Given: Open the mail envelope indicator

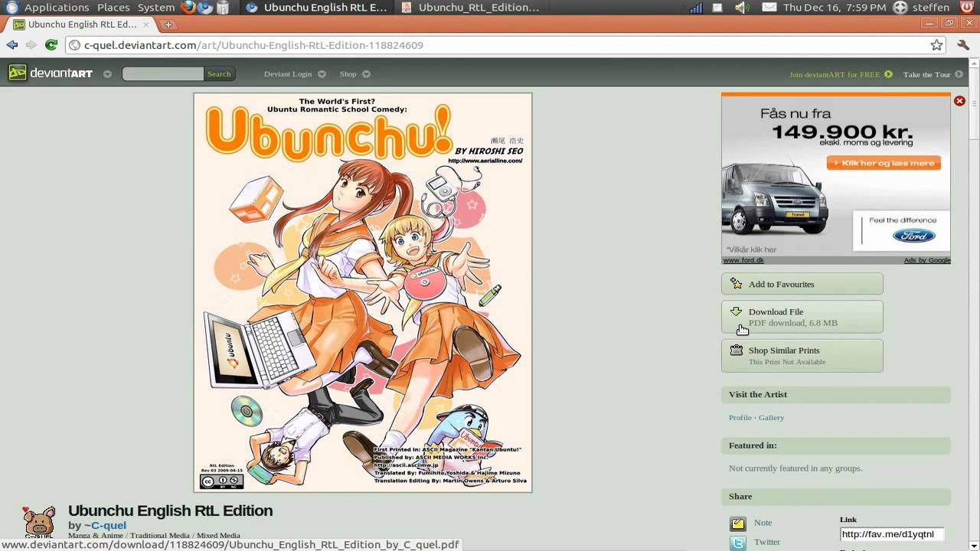Looking at the screenshot, I should 769,8.
